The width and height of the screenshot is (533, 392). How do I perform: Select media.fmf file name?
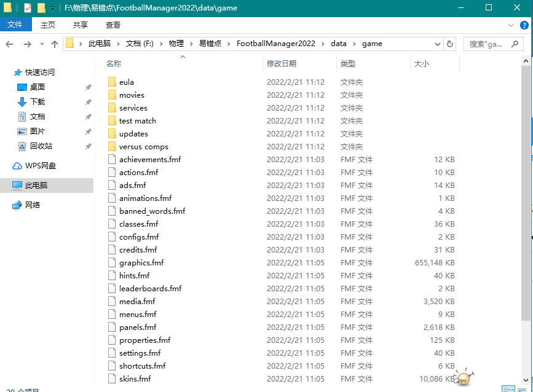click(137, 301)
